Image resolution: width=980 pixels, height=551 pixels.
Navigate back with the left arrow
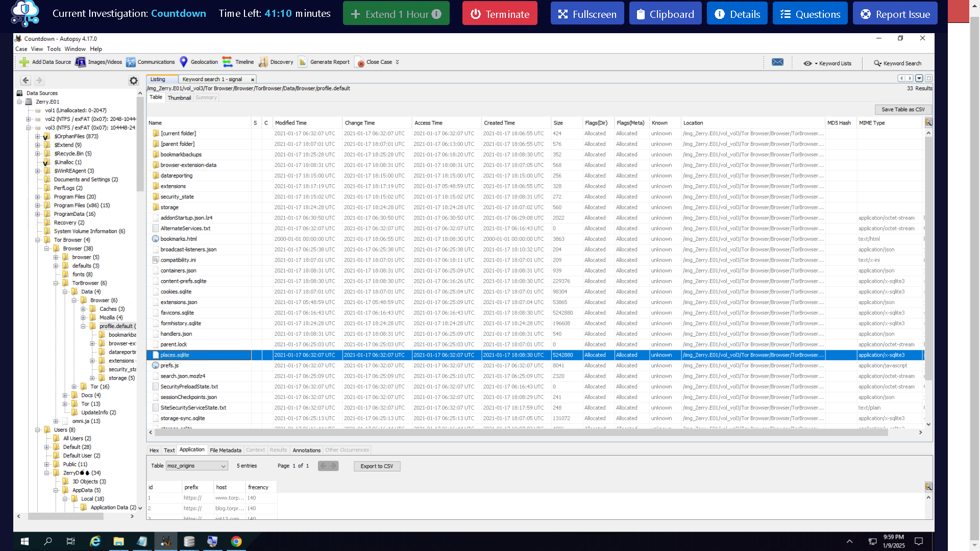[26, 81]
